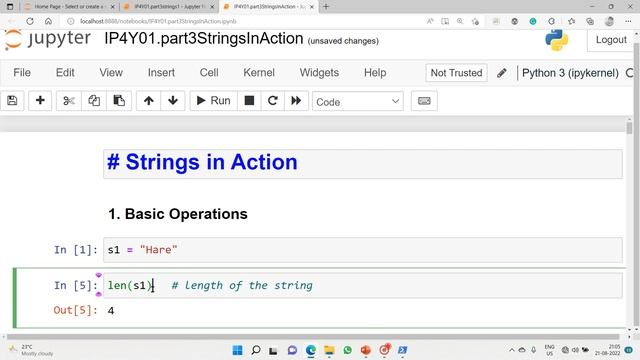
Task: Copy selected cells icon
Action: coord(94,100)
